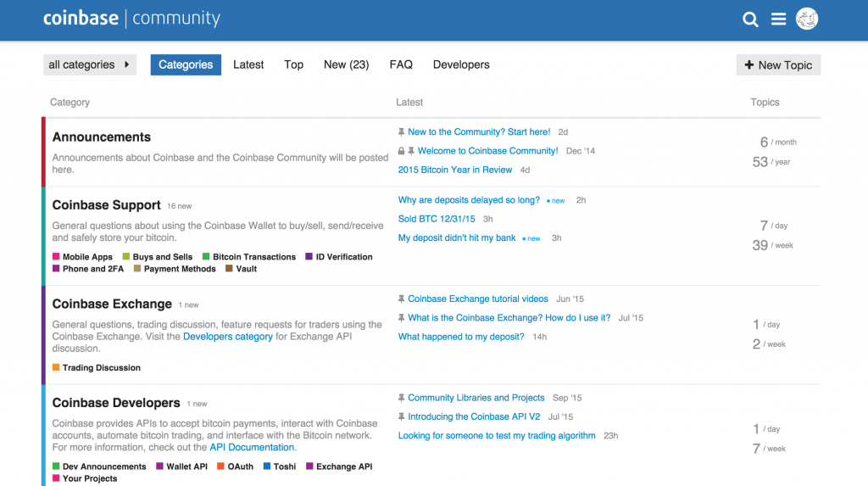868x486 pixels.
Task: Open the user avatar profile
Action: click(x=807, y=19)
